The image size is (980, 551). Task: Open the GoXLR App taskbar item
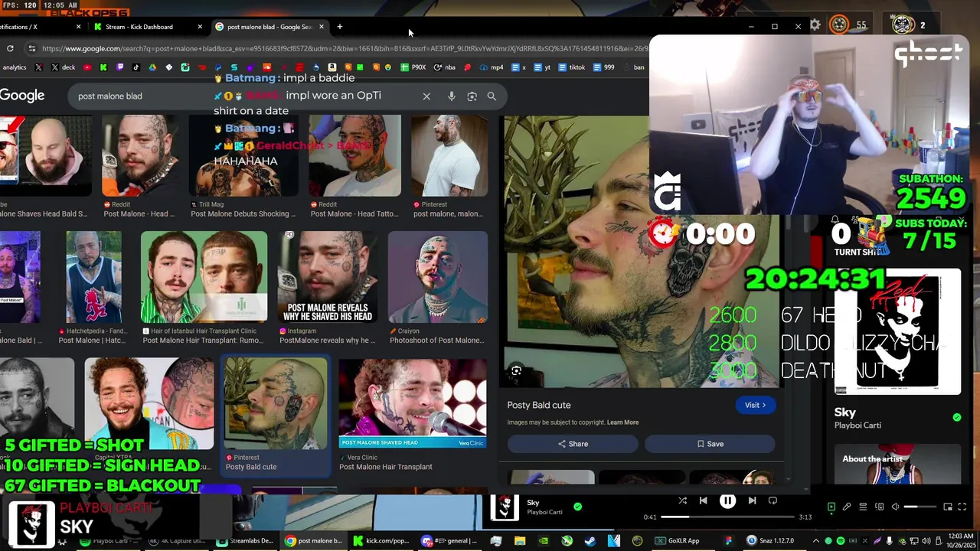point(677,541)
